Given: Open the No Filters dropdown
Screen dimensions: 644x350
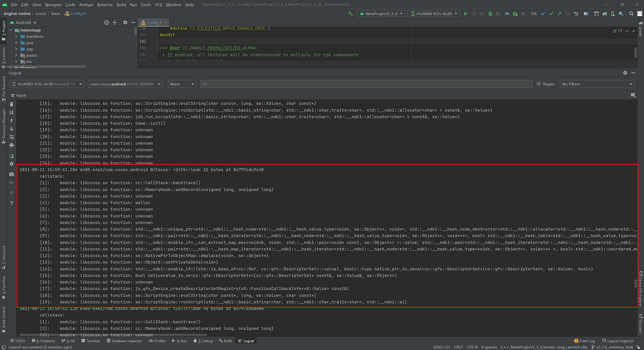Looking at the screenshot, I should (597, 84).
